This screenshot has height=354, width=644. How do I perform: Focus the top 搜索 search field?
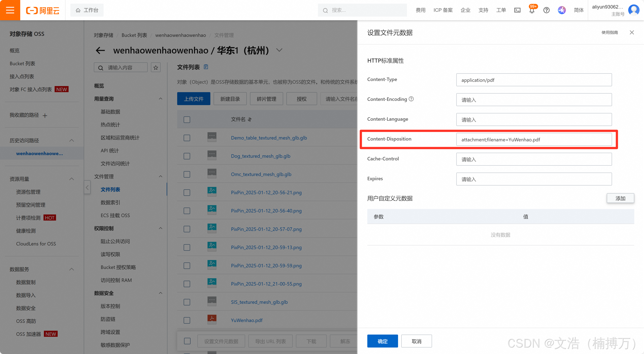pyautogui.click(x=362, y=10)
